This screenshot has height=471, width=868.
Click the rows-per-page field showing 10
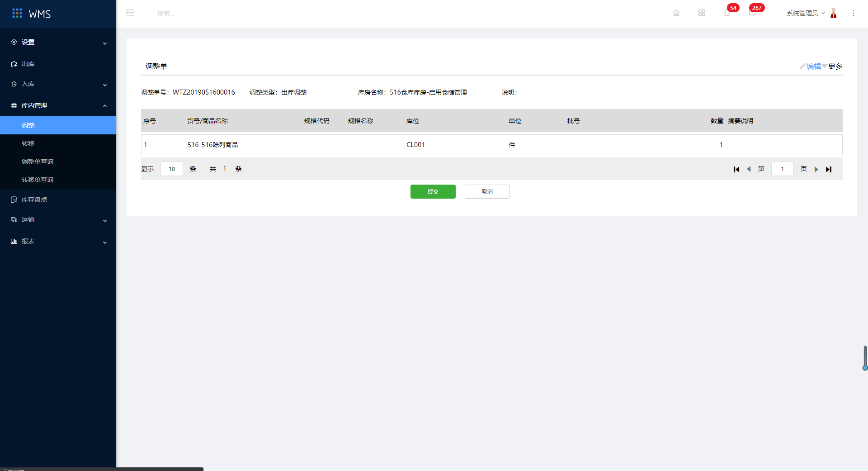pyautogui.click(x=172, y=169)
